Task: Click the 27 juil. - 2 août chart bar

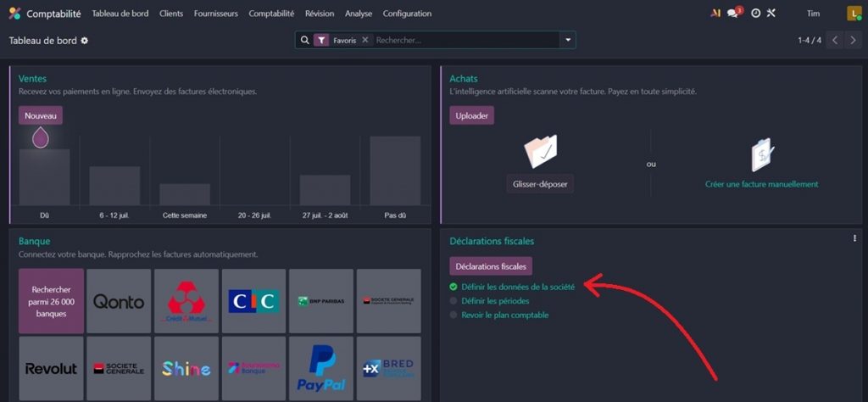Action: click(x=325, y=190)
